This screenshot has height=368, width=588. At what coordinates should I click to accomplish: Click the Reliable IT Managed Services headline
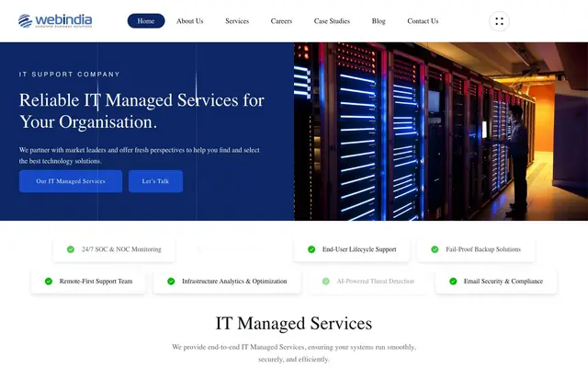[141, 110]
